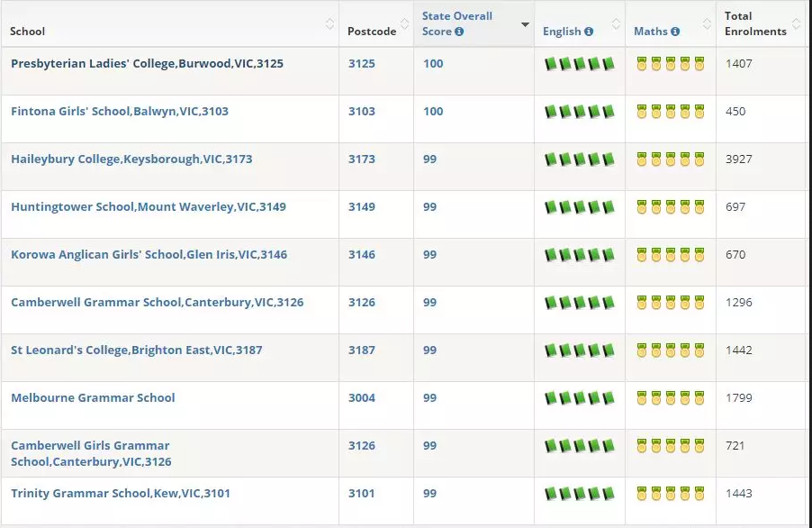Sort table by Total Enrolments arrows
This screenshot has width=812, height=528.
[797, 23]
